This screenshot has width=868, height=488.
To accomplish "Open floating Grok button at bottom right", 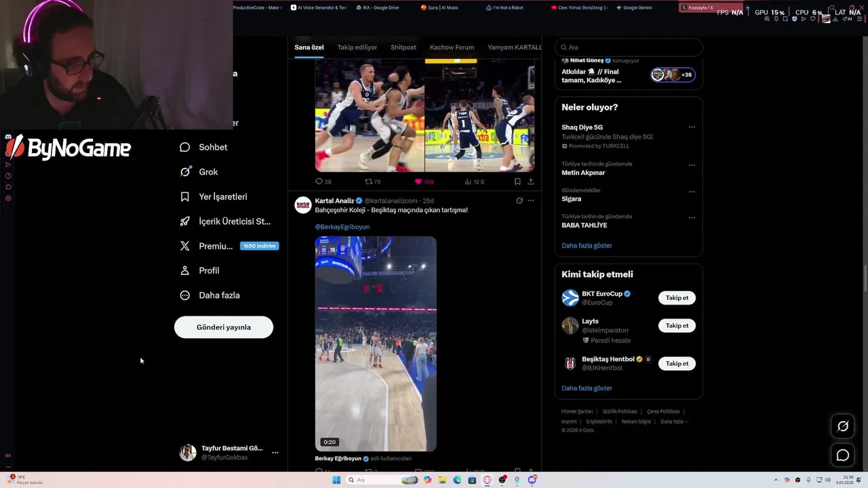I will (843, 426).
